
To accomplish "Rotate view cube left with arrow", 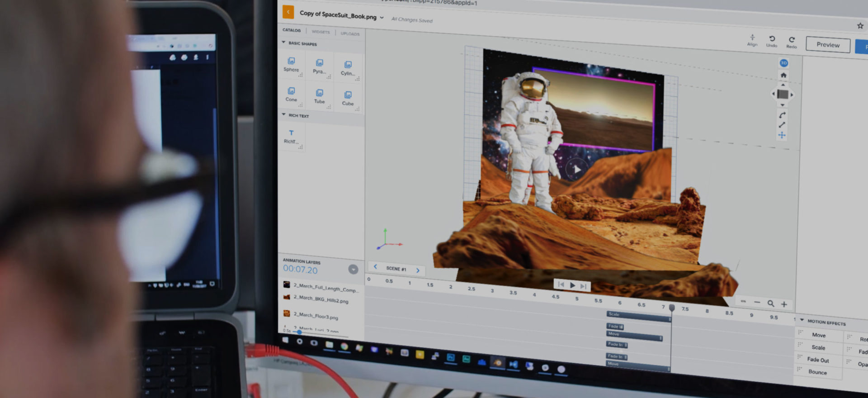I will (x=773, y=94).
